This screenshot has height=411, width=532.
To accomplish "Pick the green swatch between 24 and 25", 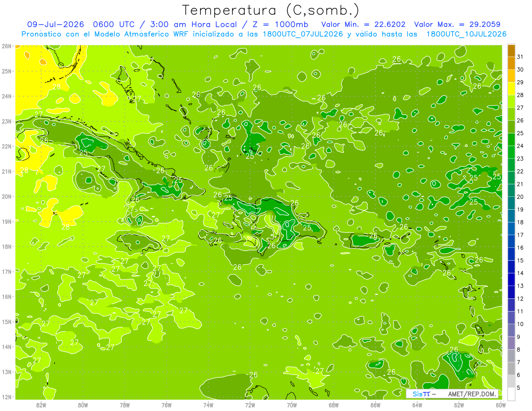I will (x=511, y=140).
